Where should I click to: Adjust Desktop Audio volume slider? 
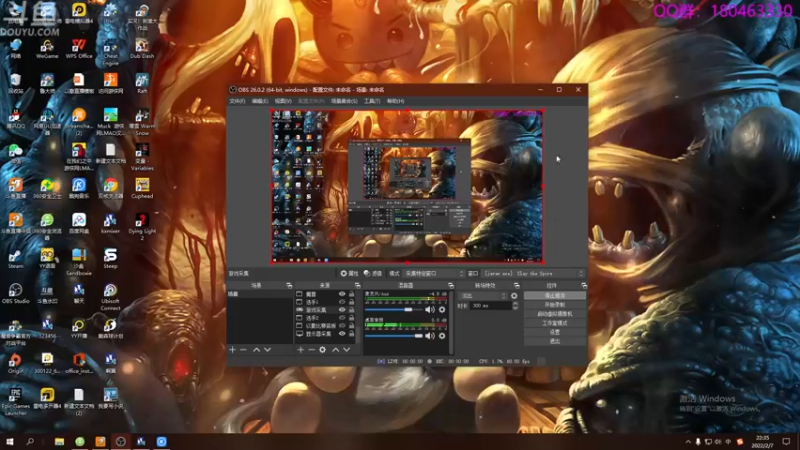point(393,336)
